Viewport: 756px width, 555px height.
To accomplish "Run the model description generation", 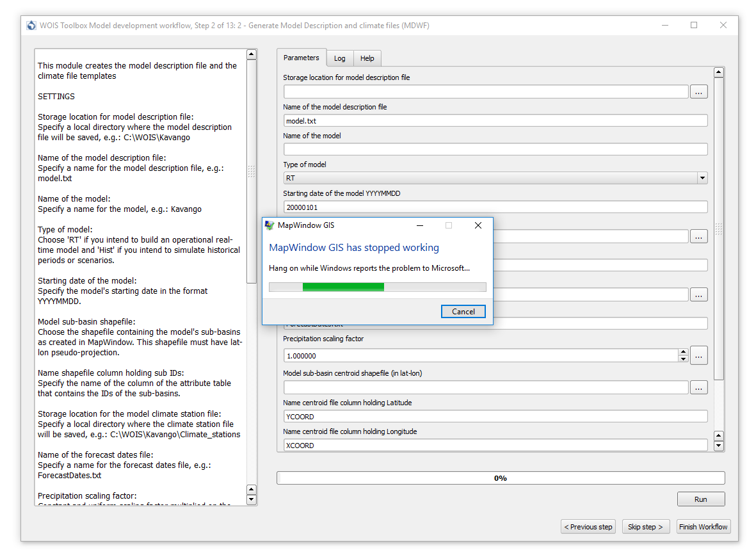I will (x=700, y=499).
